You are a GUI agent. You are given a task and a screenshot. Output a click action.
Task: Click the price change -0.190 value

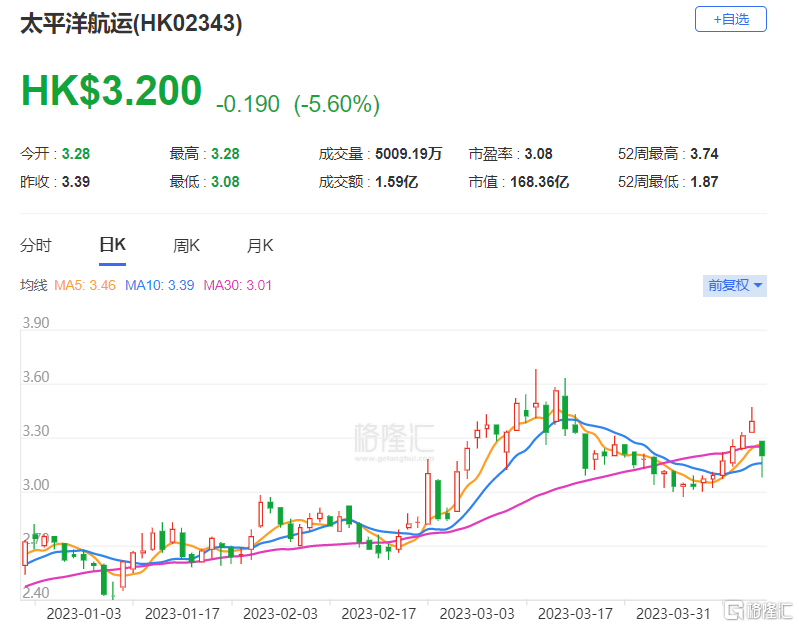pyautogui.click(x=248, y=104)
